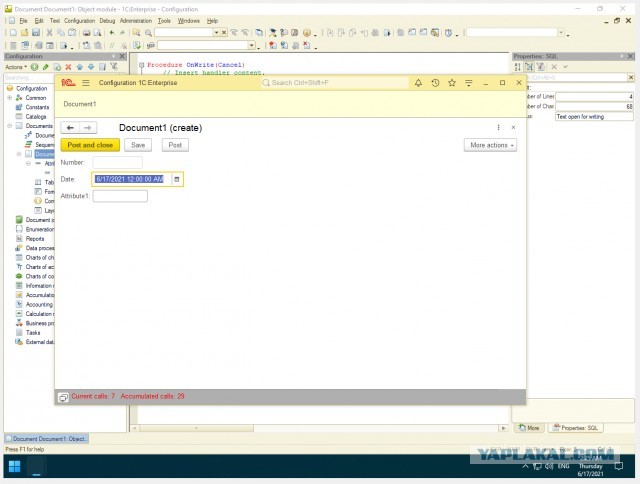Click the Date input field
This screenshot has width=640, height=484.
(x=131, y=179)
